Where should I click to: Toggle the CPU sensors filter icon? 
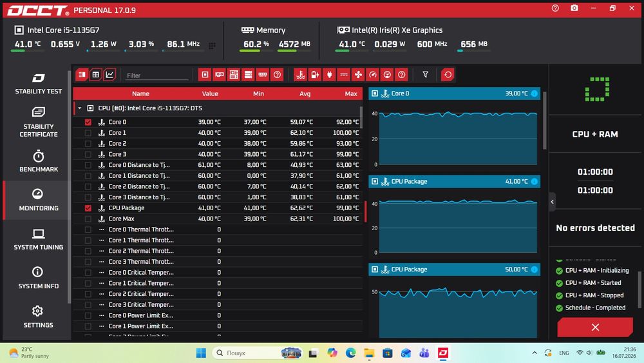205,75
